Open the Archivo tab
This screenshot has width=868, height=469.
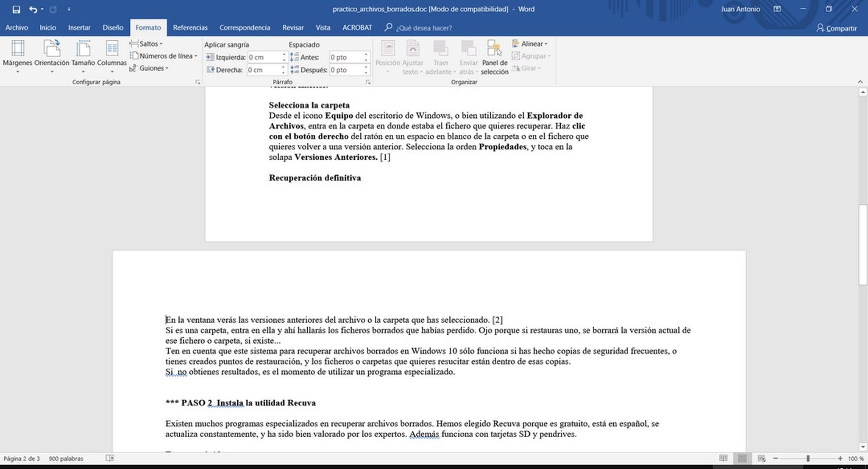point(17,28)
